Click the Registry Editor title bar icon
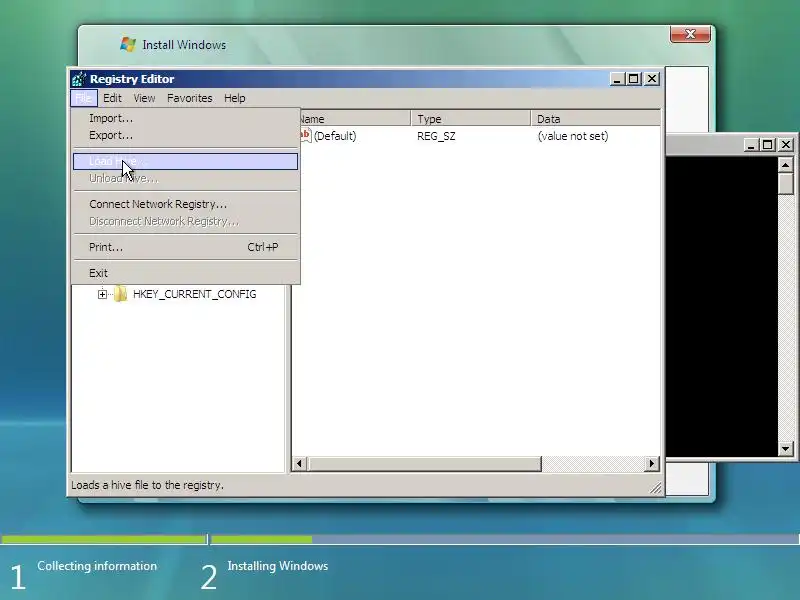This screenshot has width=800, height=600. [79, 79]
